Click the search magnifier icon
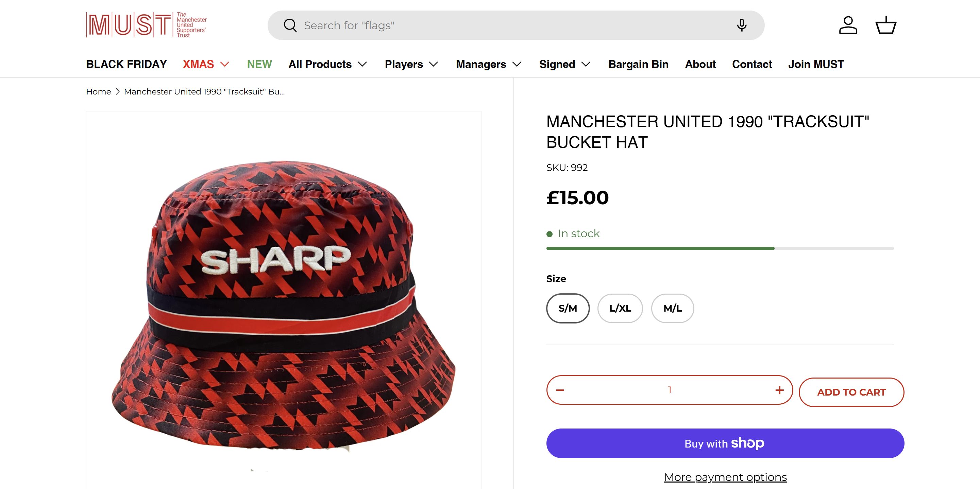Image resolution: width=980 pixels, height=489 pixels. [x=290, y=25]
